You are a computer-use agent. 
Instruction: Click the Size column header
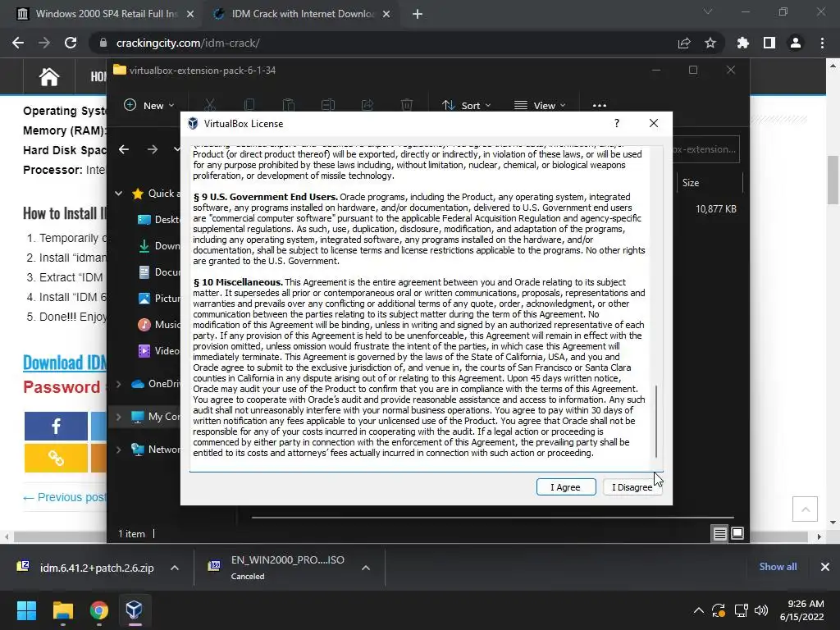(710, 183)
